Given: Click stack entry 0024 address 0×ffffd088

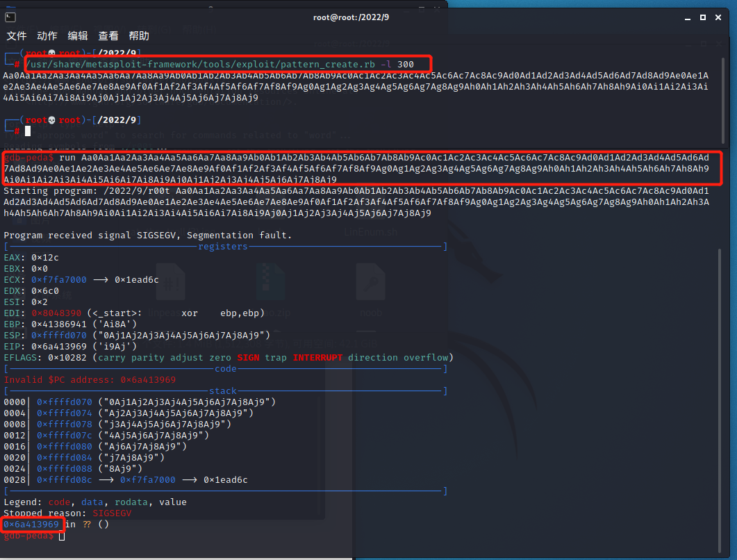Looking at the screenshot, I should 65,469.
